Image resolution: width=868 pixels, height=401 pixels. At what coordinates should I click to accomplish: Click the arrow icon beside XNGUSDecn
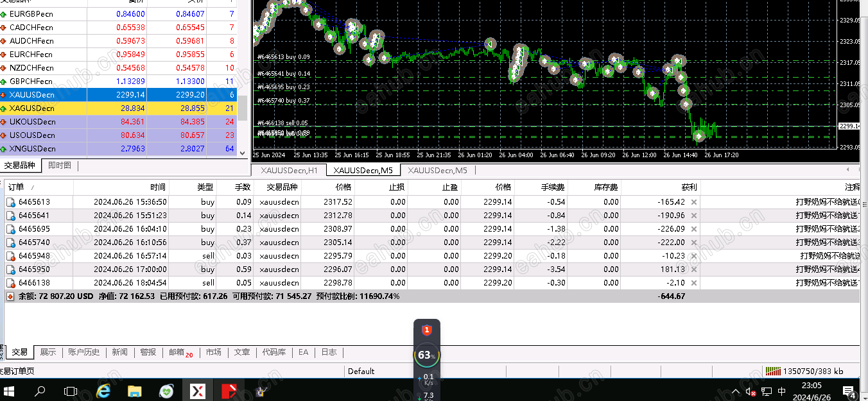pos(4,148)
